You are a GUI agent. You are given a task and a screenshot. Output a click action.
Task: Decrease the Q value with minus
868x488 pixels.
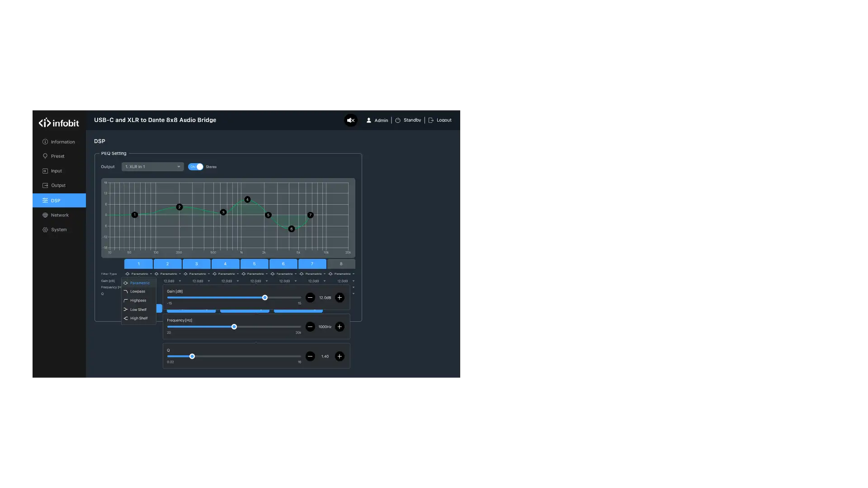[x=310, y=357]
